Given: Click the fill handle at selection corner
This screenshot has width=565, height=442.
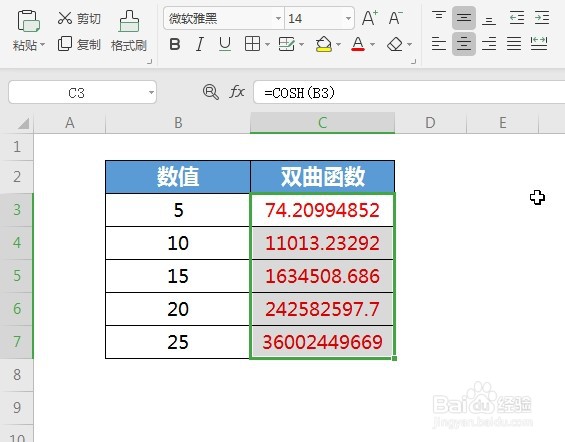Looking at the screenshot, I should (395, 358).
